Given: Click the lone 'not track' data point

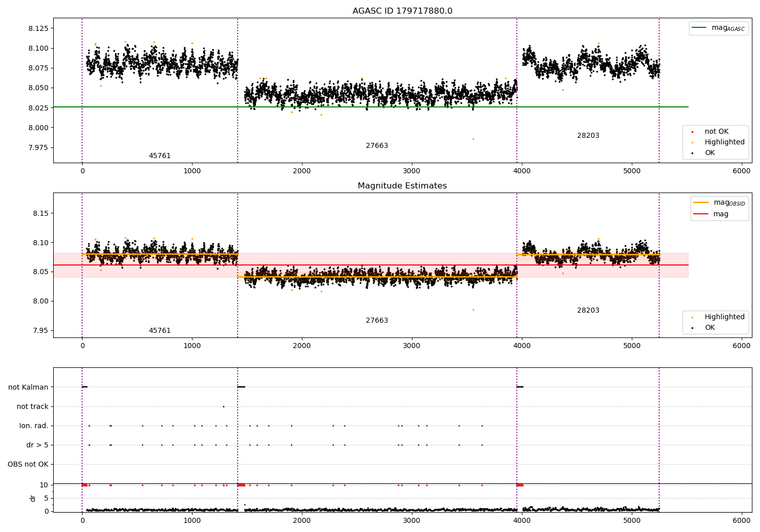Looking at the screenshot, I should [x=223, y=406].
